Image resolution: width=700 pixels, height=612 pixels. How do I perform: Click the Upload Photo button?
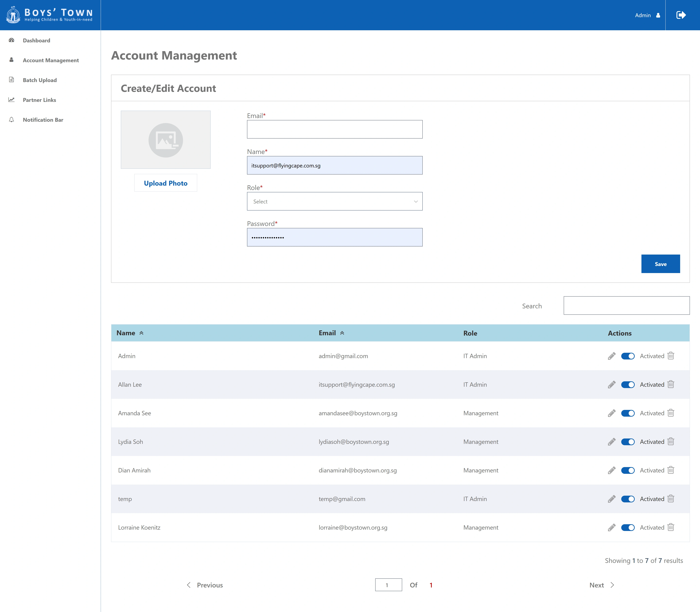point(165,183)
